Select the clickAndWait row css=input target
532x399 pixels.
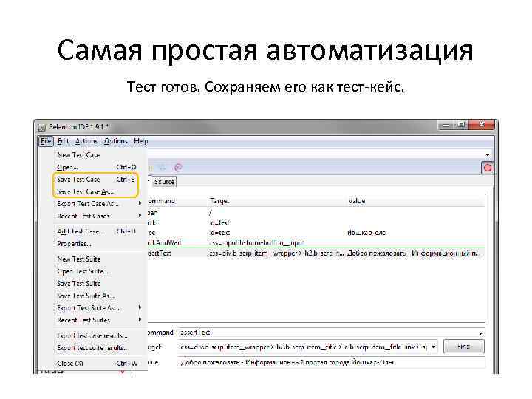[316, 242]
